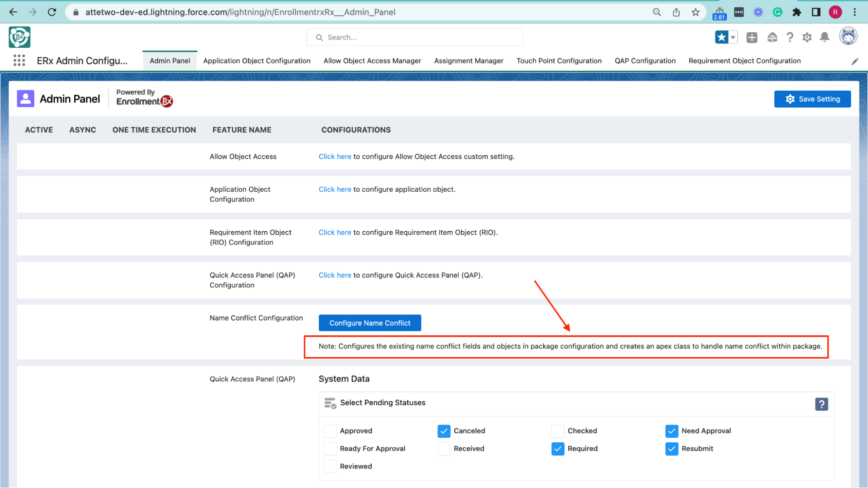This screenshot has width=868, height=488.
Task: Click the pending statuses help icon
Action: coord(821,404)
